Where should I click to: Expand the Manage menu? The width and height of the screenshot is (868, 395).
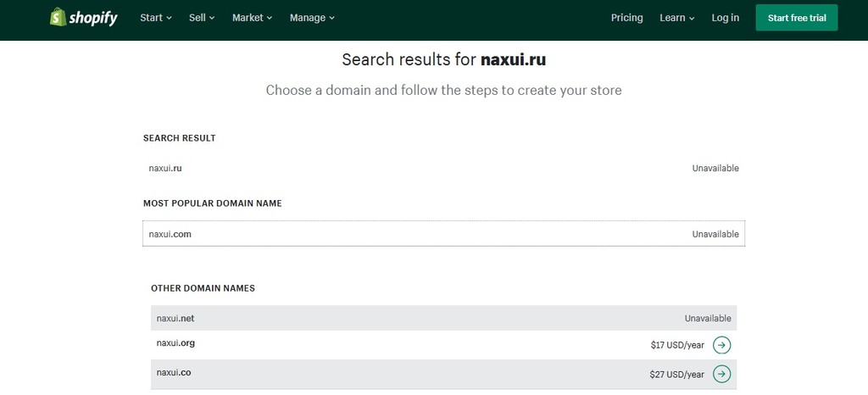point(312,18)
